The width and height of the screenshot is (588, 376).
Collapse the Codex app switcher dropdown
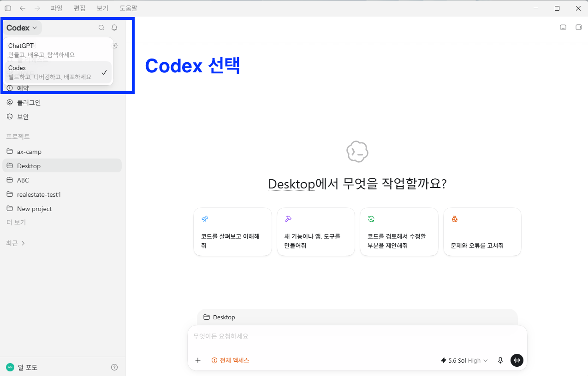[22, 28]
